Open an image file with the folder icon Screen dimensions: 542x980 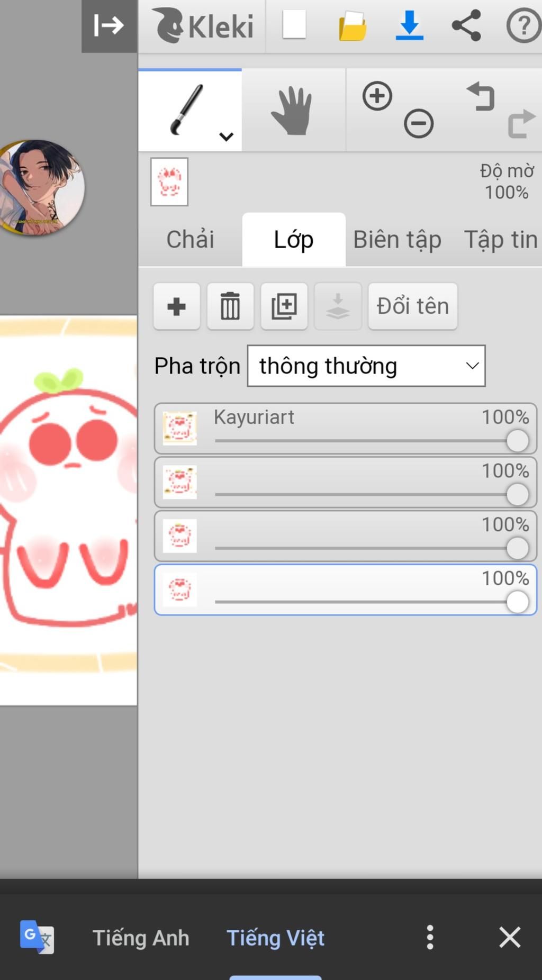click(x=353, y=25)
